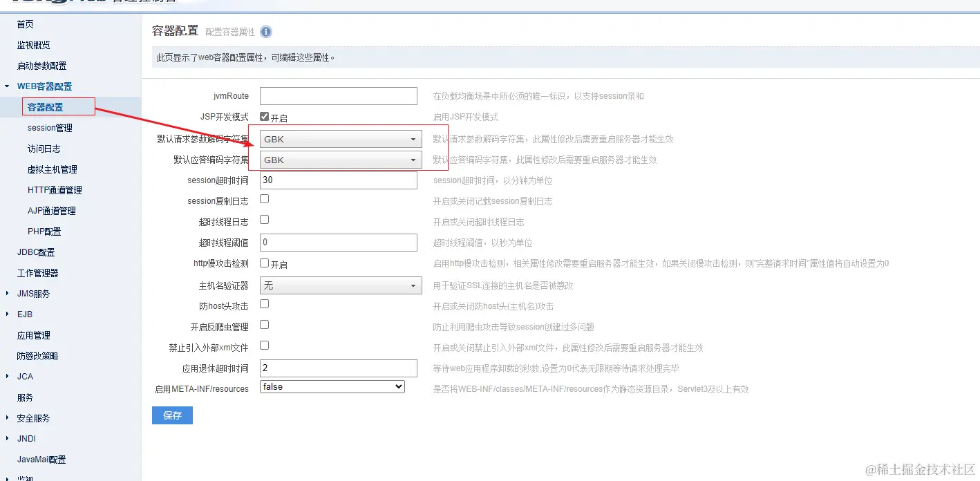Image resolution: width=980 pixels, height=481 pixels.
Task: Click the 容器配置 page heading
Action: (x=175, y=30)
